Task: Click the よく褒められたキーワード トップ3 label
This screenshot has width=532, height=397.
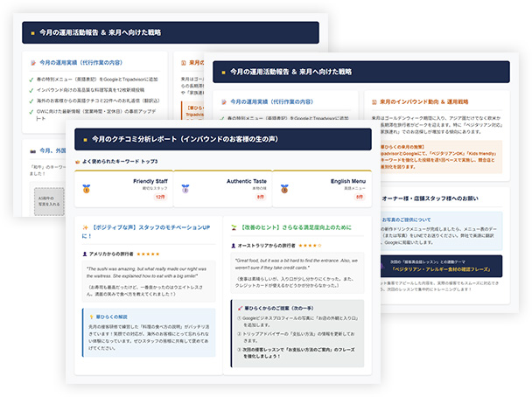Action: pyautogui.click(x=120, y=162)
